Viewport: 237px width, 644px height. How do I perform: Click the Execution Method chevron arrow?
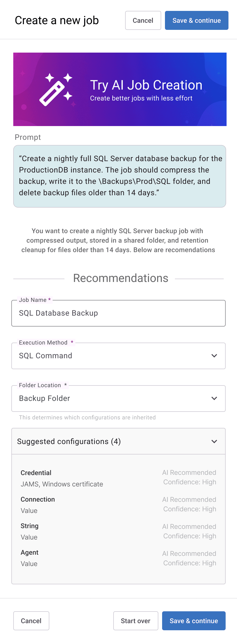[x=214, y=355]
